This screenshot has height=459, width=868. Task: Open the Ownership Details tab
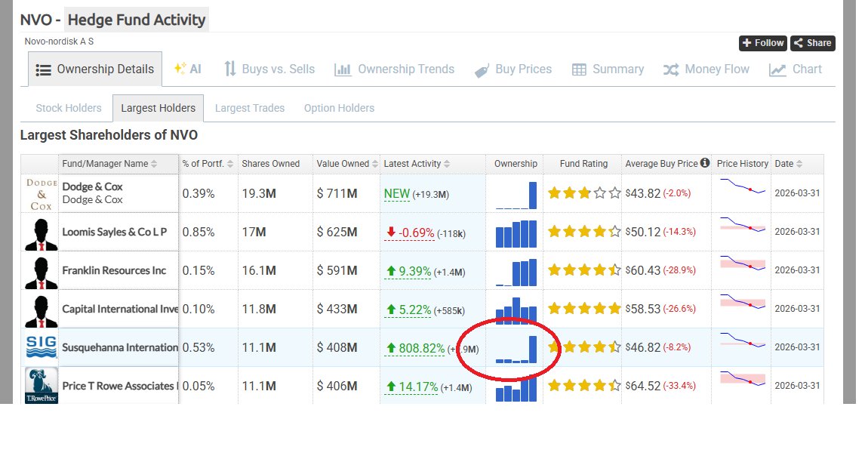[x=94, y=69]
